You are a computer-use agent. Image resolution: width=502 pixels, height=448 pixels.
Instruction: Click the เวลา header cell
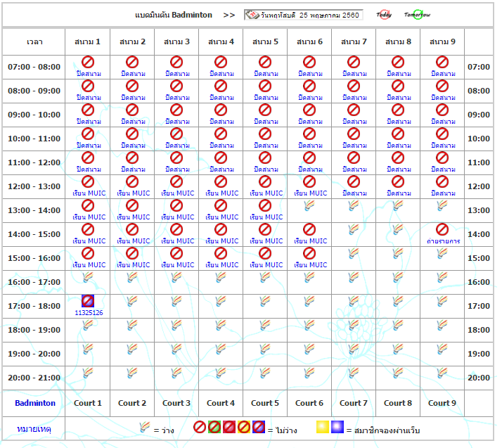coord(34,42)
